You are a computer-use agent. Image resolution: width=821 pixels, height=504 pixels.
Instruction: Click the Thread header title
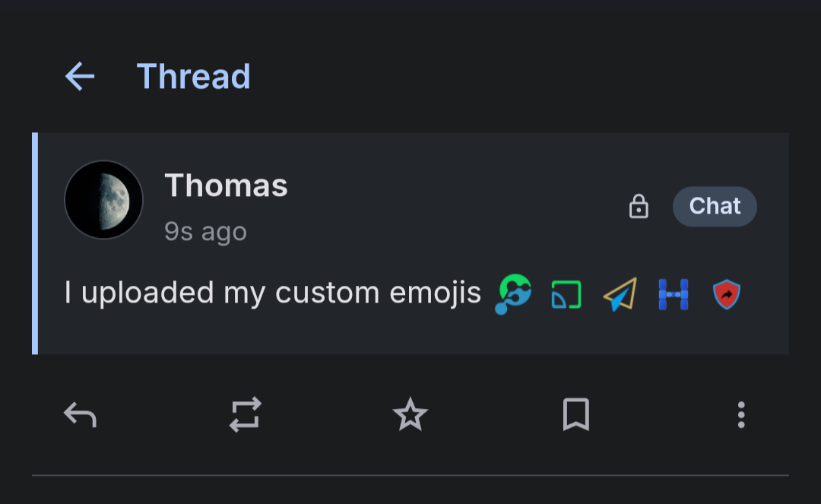point(193,77)
